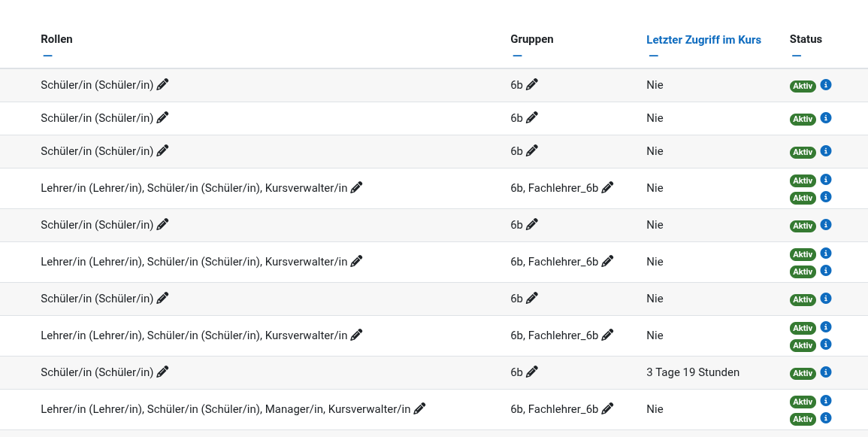Open status info for 3 Tage 19 Stunden row
This screenshot has width=868, height=437.
click(826, 372)
